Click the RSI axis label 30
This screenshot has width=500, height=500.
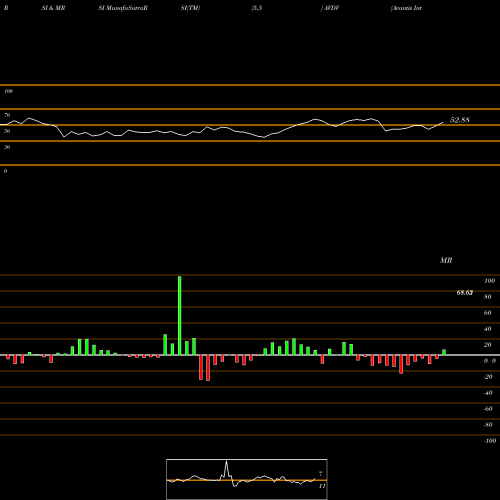tap(7, 147)
